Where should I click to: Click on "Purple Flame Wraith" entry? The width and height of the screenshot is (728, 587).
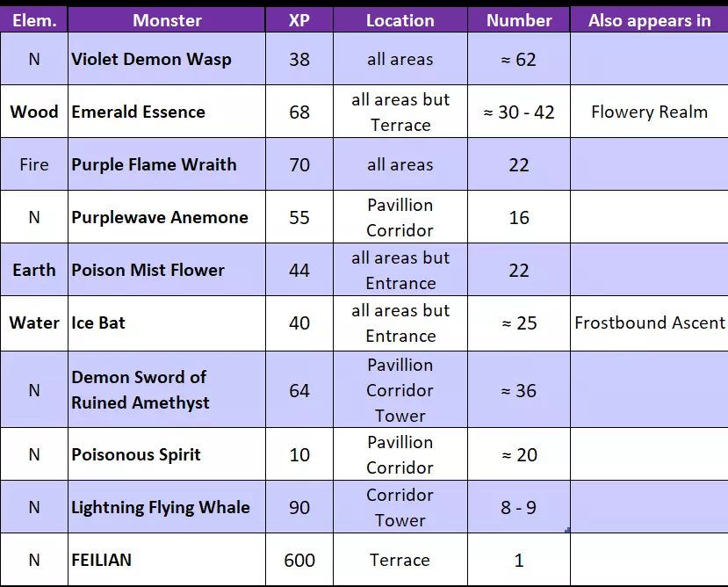point(154,164)
